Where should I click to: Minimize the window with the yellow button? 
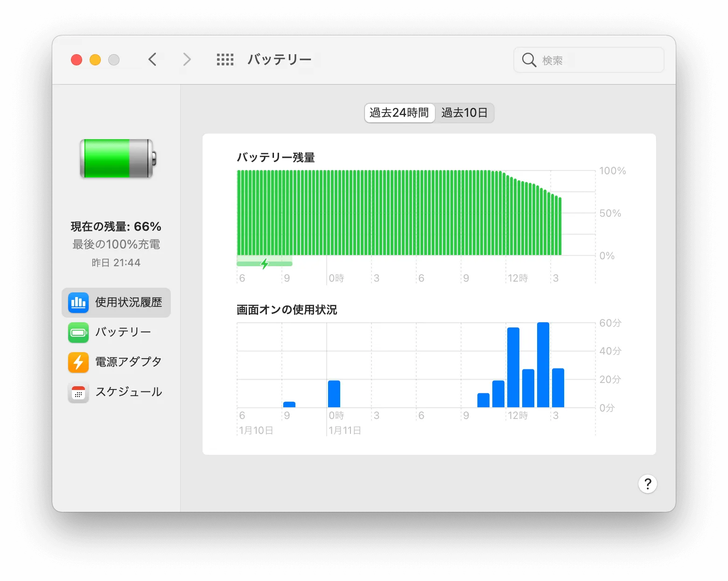tap(95, 60)
